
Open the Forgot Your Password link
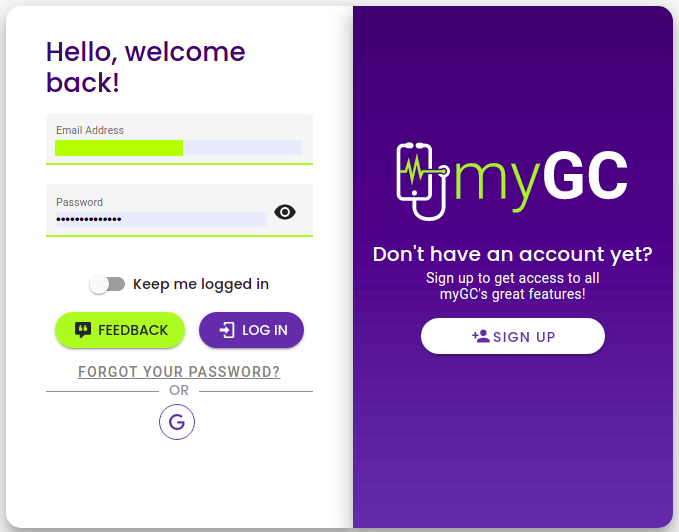179,372
